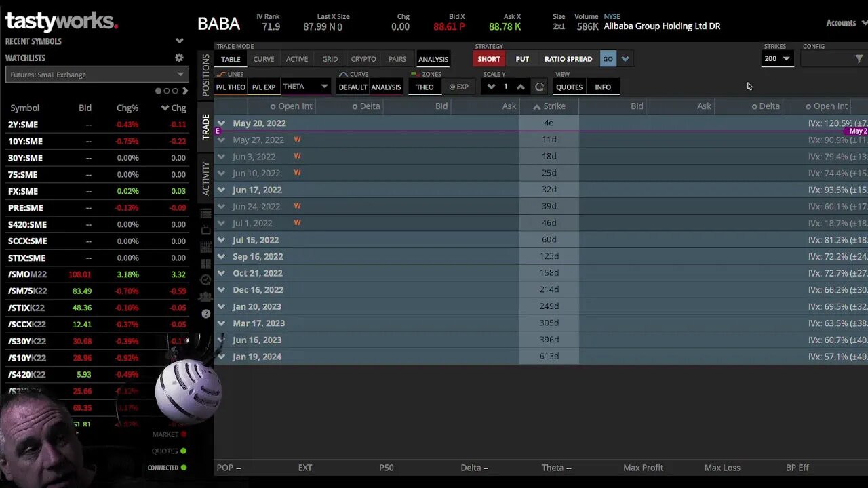Open the Accounts menu
The image size is (868, 488).
pyautogui.click(x=845, y=23)
